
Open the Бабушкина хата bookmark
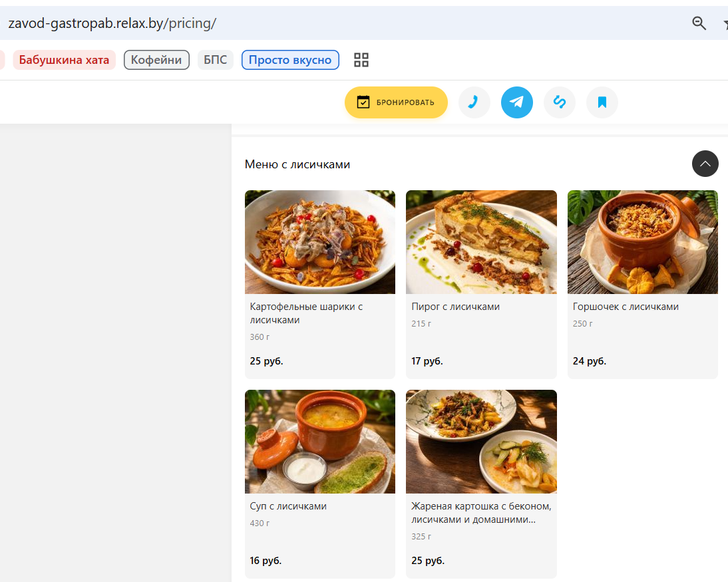click(64, 60)
